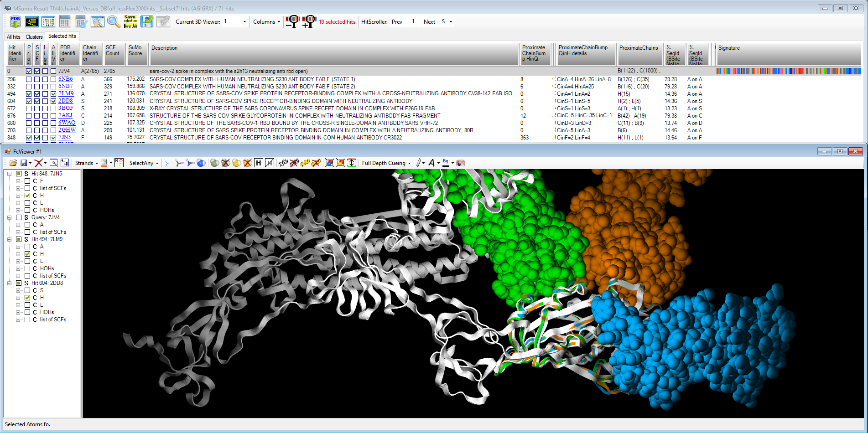Click the blue sphere display icon
868x433 pixels.
[x=201, y=163]
